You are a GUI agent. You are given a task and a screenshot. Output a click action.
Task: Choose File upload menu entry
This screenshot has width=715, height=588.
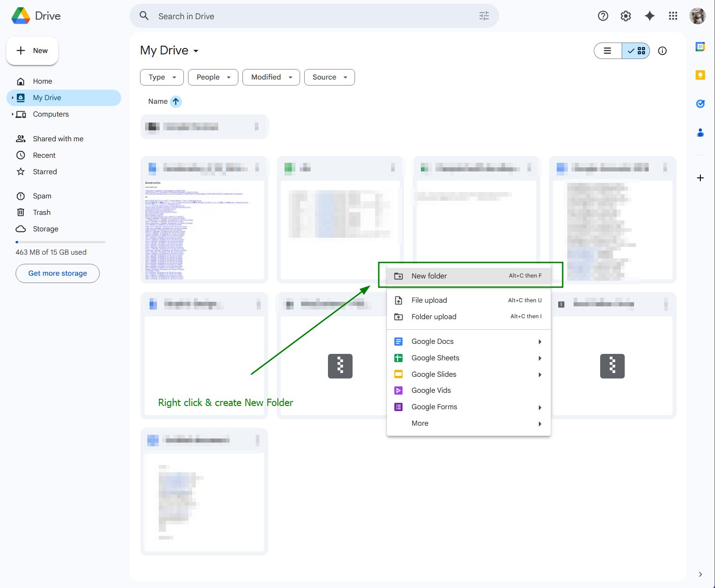click(469, 300)
